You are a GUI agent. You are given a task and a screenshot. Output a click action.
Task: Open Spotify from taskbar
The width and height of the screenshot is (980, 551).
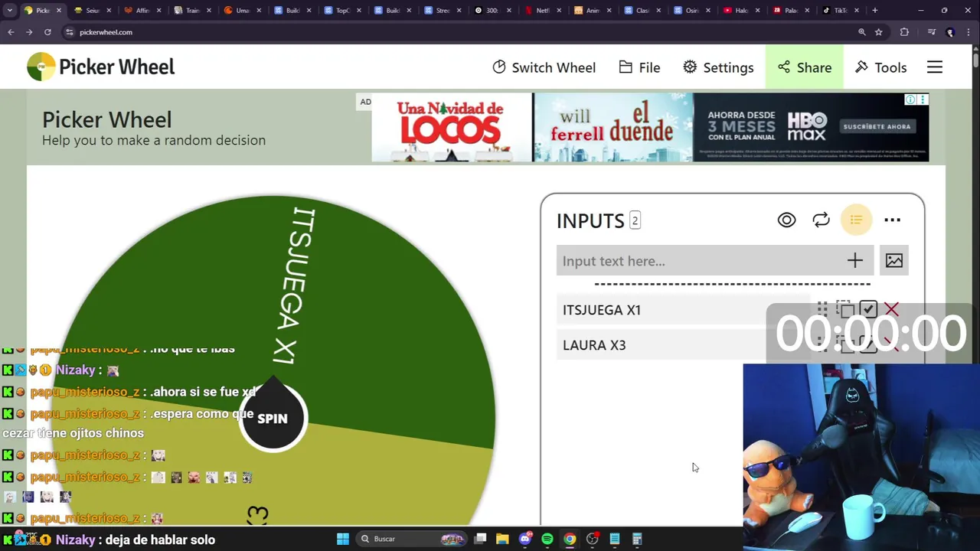point(547,539)
